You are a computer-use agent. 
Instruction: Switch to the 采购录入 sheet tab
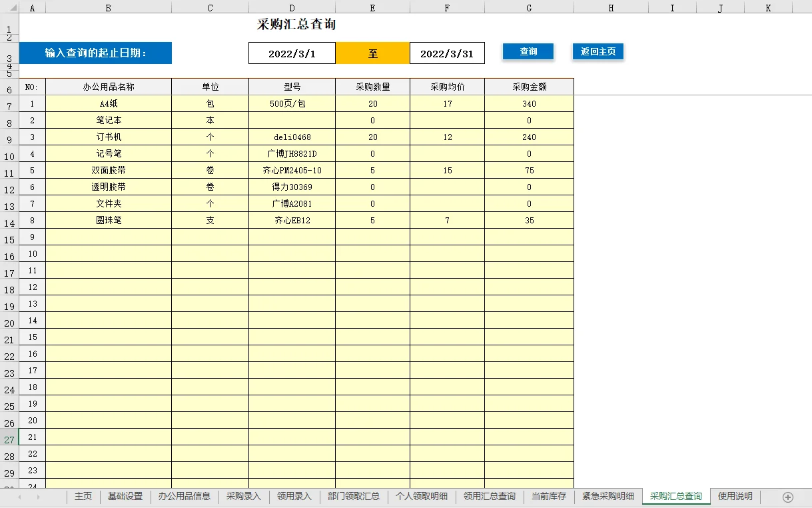[x=242, y=497]
